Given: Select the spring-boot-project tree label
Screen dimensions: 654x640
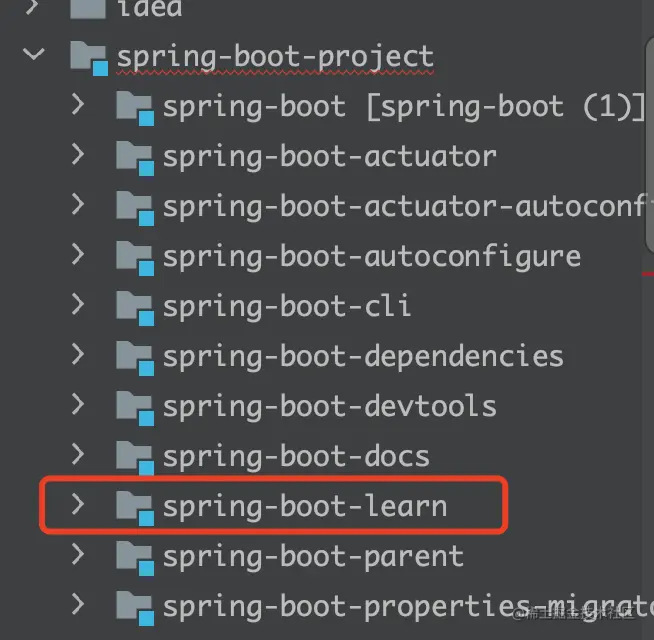Looking at the screenshot, I should (x=275, y=58).
